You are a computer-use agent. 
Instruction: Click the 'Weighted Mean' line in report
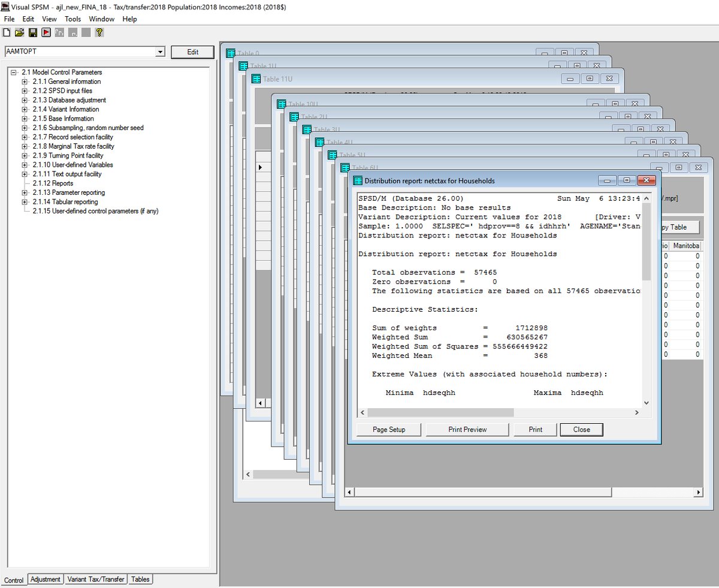point(460,356)
